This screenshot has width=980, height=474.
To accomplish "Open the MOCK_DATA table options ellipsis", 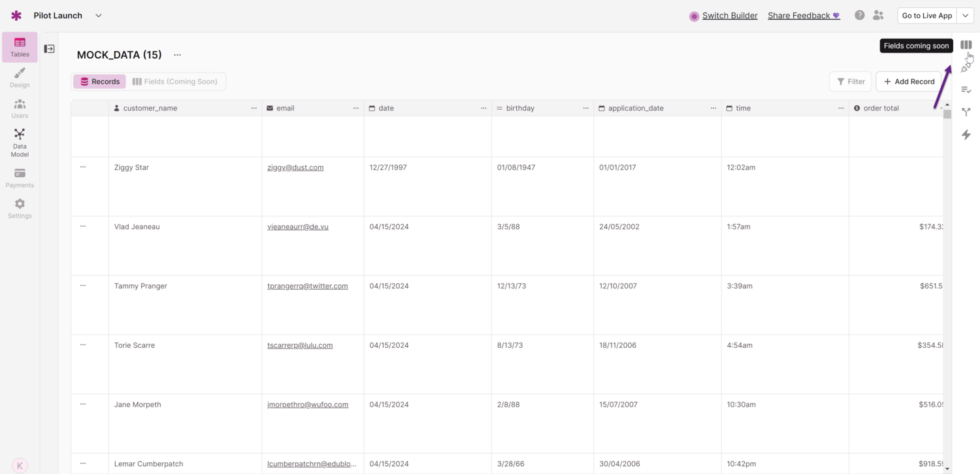I will [x=177, y=55].
